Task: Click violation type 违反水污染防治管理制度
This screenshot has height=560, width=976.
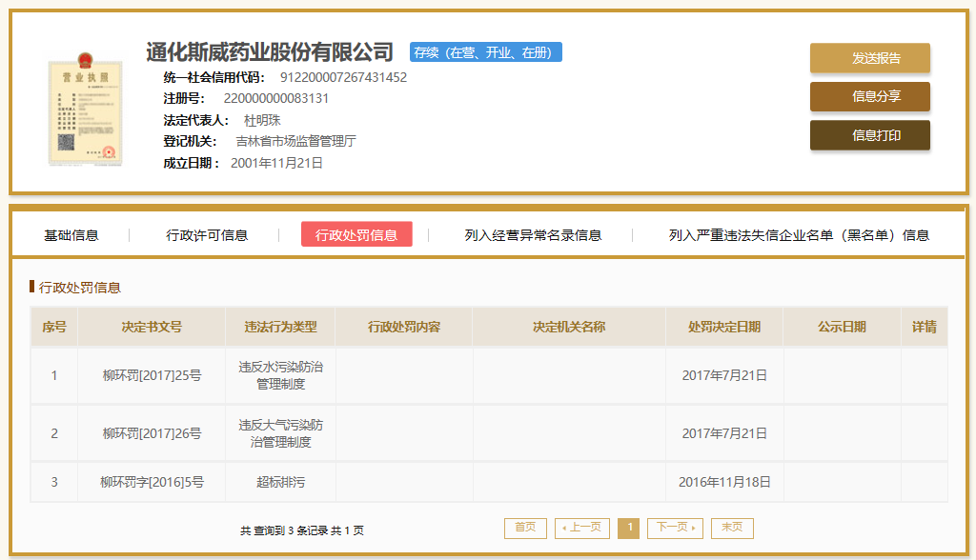Action: tap(281, 375)
